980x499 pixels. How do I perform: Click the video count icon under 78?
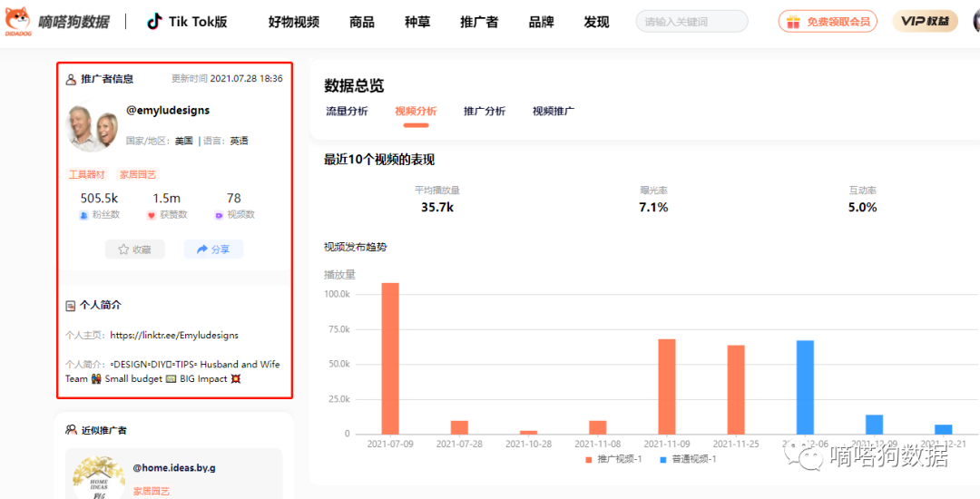[219, 215]
